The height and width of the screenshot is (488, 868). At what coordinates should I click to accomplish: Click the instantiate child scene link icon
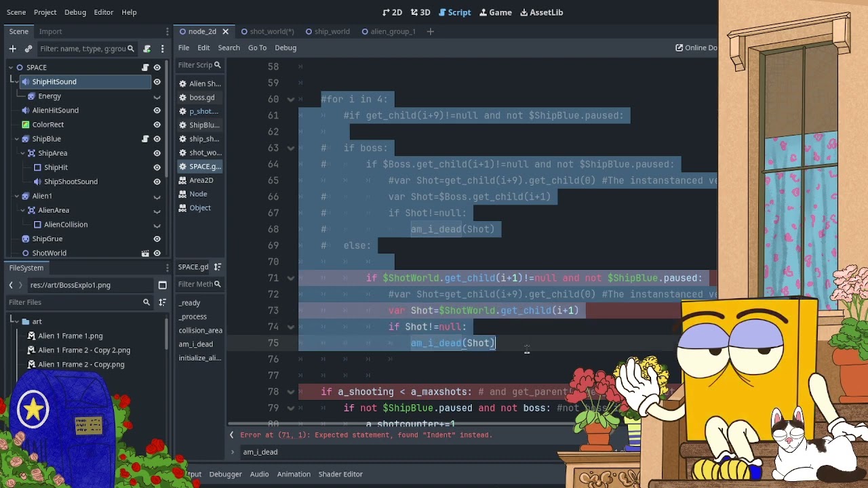point(28,49)
